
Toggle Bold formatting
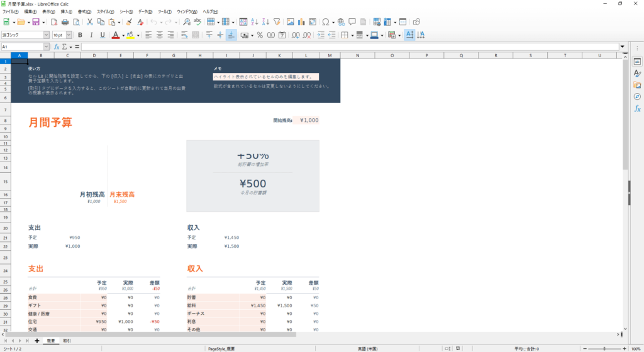80,35
